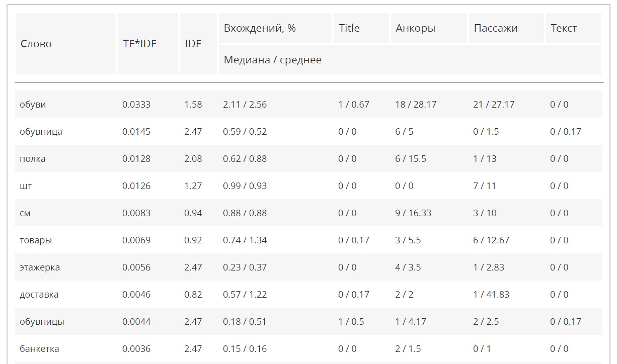Viewport: 617px width, 364px height.
Task: Click the word этажерка
Action: (40, 267)
